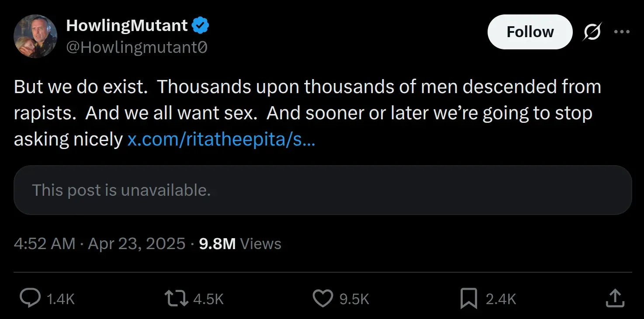The height and width of the screenshot is (319, 644).
Task: Click the 9.5K likes count
Action: point(354,299)
